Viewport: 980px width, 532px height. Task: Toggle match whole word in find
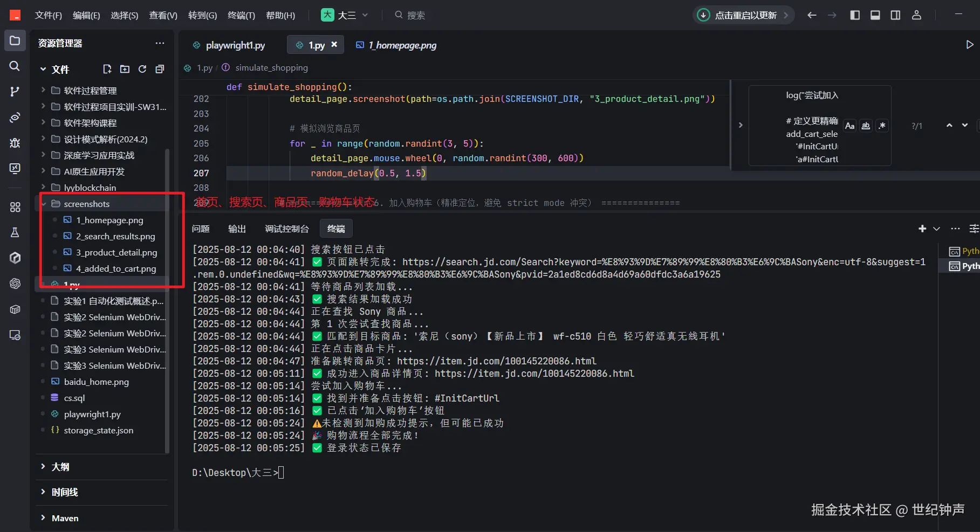click(866, 126)
